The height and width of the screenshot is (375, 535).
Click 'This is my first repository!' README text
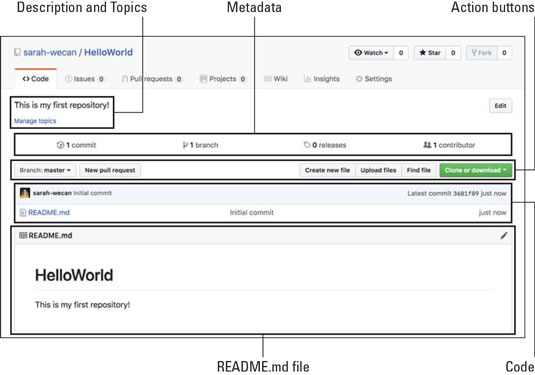point(83,305)
